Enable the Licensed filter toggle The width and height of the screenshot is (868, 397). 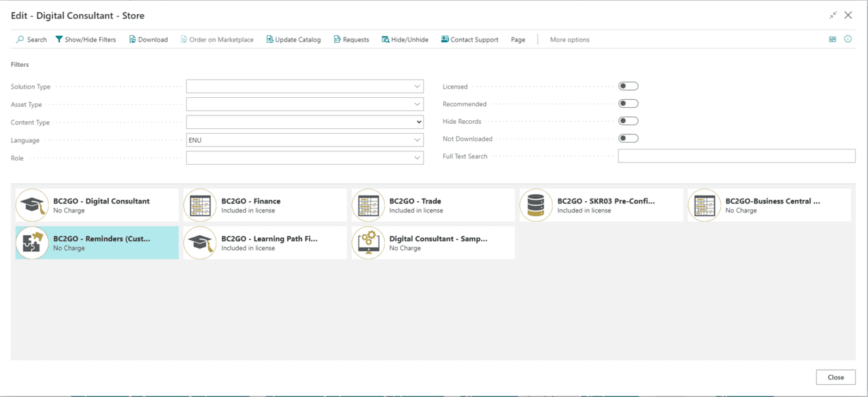[628, 87]
